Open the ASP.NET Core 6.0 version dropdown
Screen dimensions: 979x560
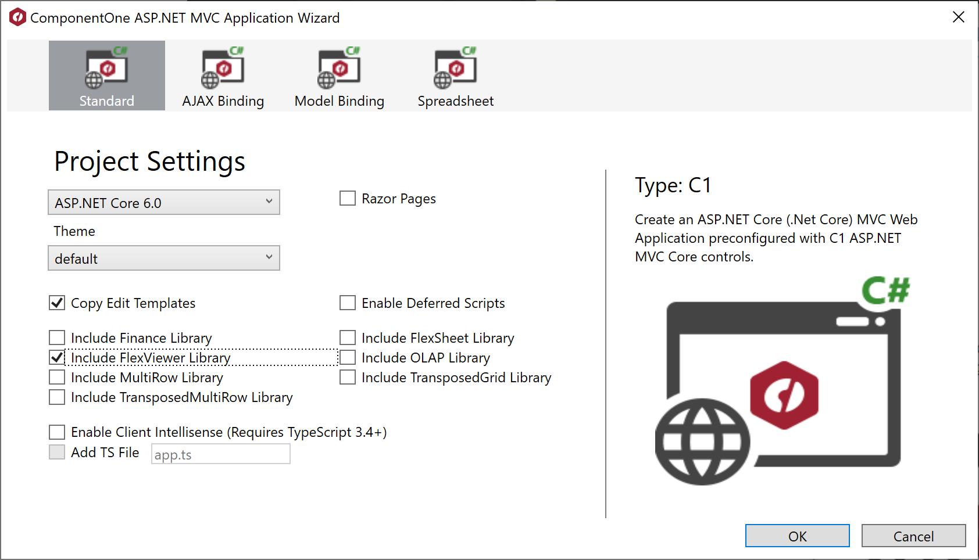tap(164, 203)
